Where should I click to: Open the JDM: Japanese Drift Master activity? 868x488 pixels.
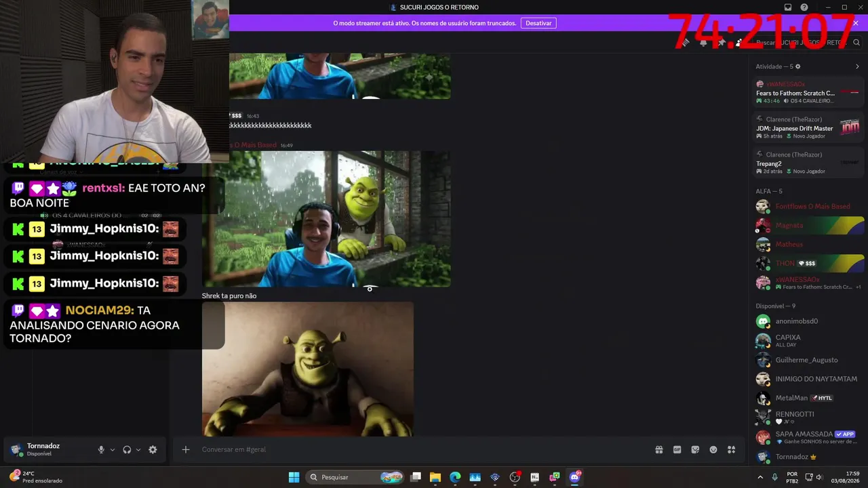[x=810, y=127]
